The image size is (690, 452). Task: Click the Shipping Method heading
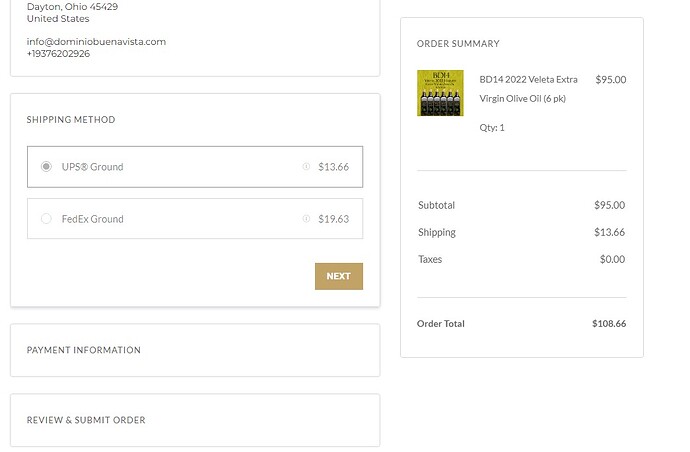pos(71,120)
